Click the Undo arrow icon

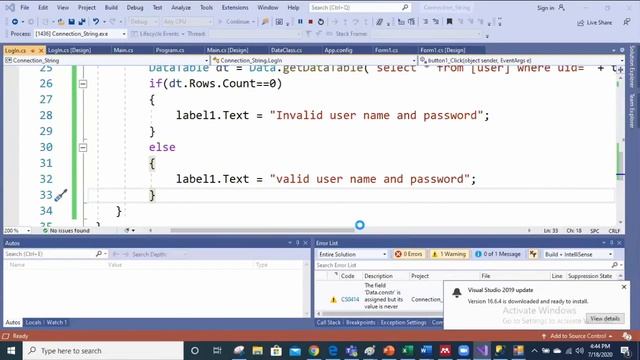click(x=96, y=22)
